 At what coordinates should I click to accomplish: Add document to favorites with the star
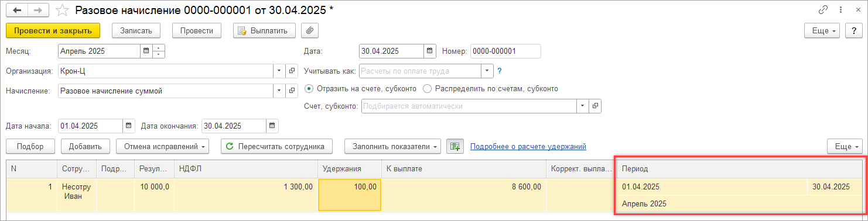coord(61,10)
